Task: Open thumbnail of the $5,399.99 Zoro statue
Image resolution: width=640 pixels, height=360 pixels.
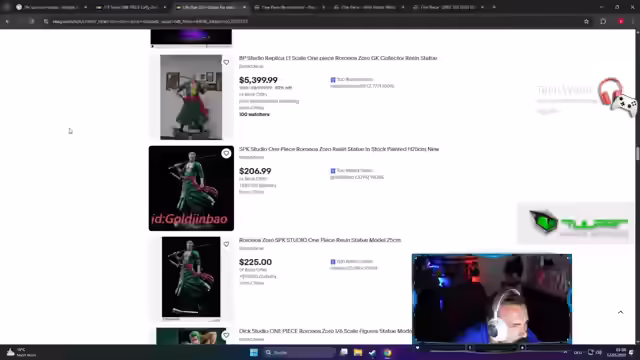Action: click(x=191, y=97)
